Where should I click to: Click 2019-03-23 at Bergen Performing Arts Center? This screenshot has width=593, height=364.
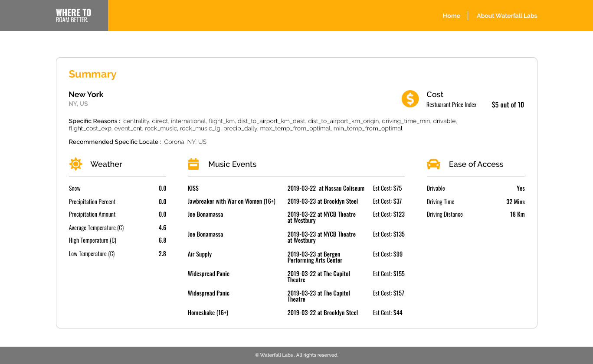(315, 257)
